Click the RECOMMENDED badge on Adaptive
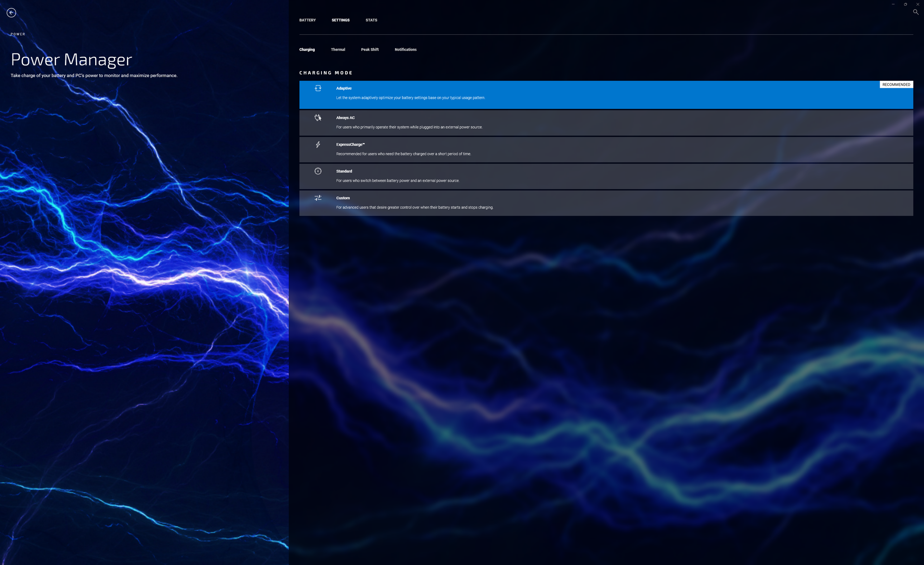The width and height of the screenshot is (924, 565). pos(896,85)
